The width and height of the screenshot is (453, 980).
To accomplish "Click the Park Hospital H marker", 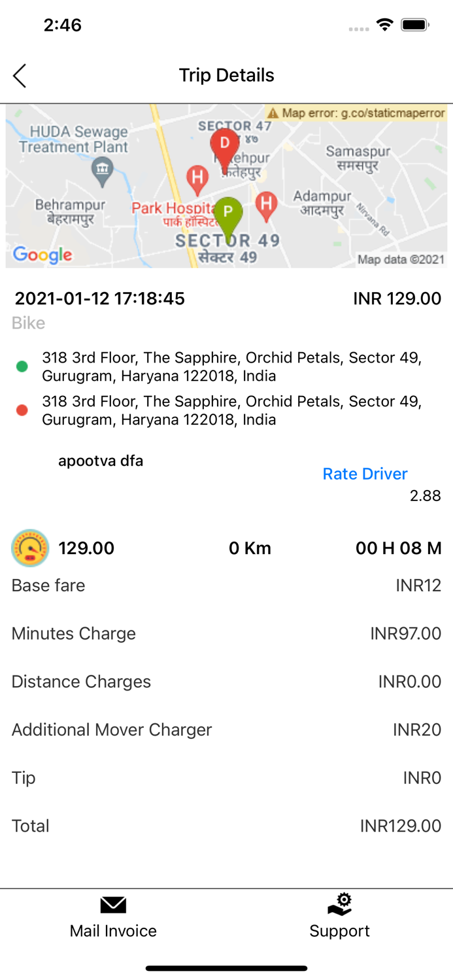I will (x=197, y=177).
